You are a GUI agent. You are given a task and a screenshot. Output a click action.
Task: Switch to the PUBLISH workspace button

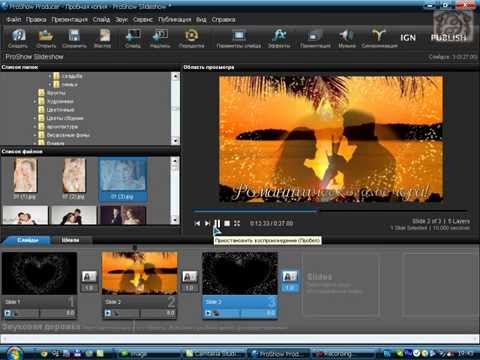pyautogui.click(x=449, y=38)
